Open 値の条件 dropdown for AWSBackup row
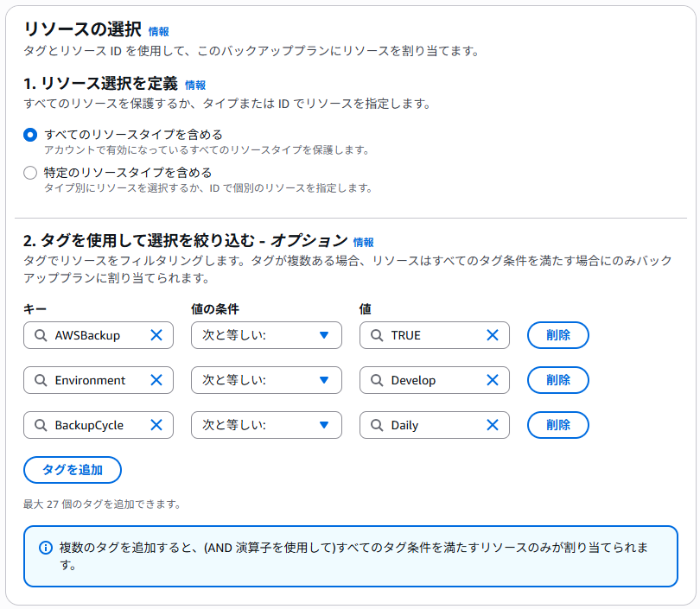 point(266,335)
